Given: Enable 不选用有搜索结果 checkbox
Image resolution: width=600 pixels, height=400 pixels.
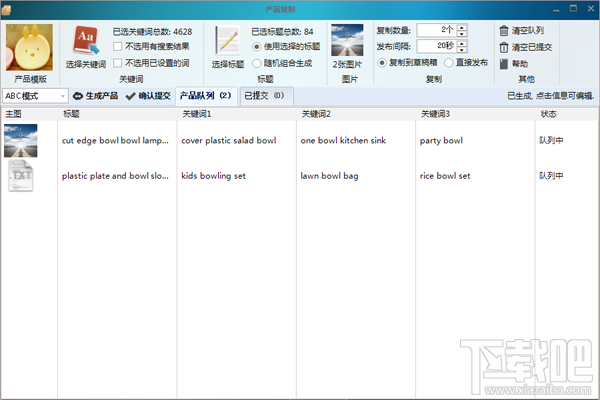Looking at the screenshot, I should point(118,47).
